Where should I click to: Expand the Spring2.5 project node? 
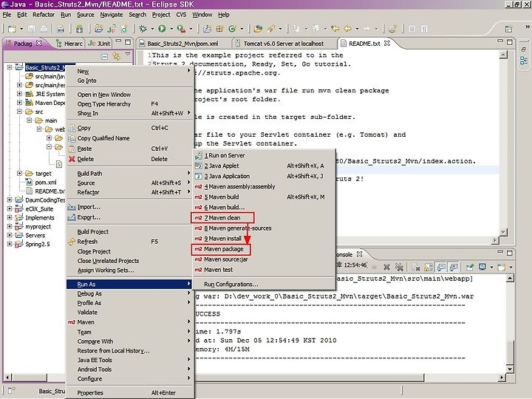click(10, 244)
